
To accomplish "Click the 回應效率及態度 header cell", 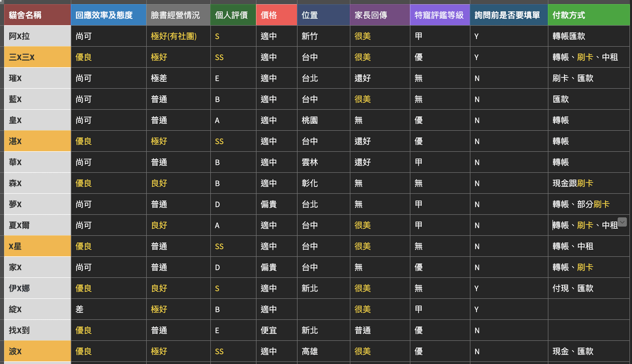I will pos(109,15).
